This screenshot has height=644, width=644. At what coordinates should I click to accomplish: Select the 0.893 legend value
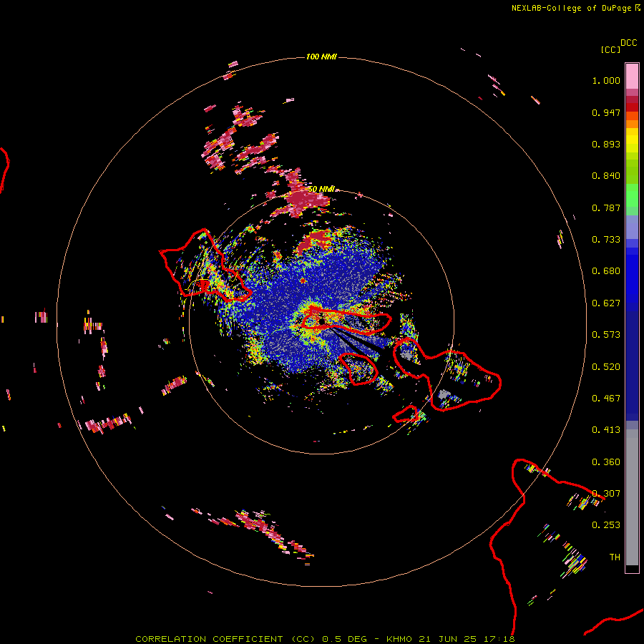pyautogui.click(x=606, y=144)
